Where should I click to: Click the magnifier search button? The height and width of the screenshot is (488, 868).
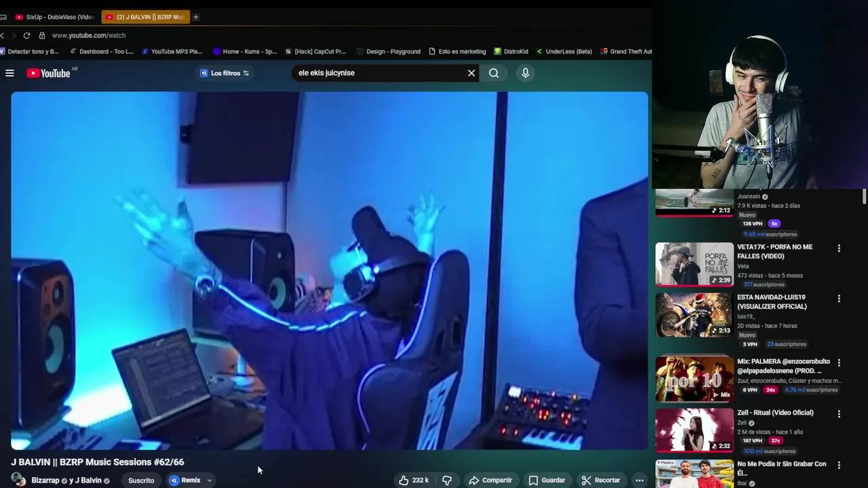[494, 73]
